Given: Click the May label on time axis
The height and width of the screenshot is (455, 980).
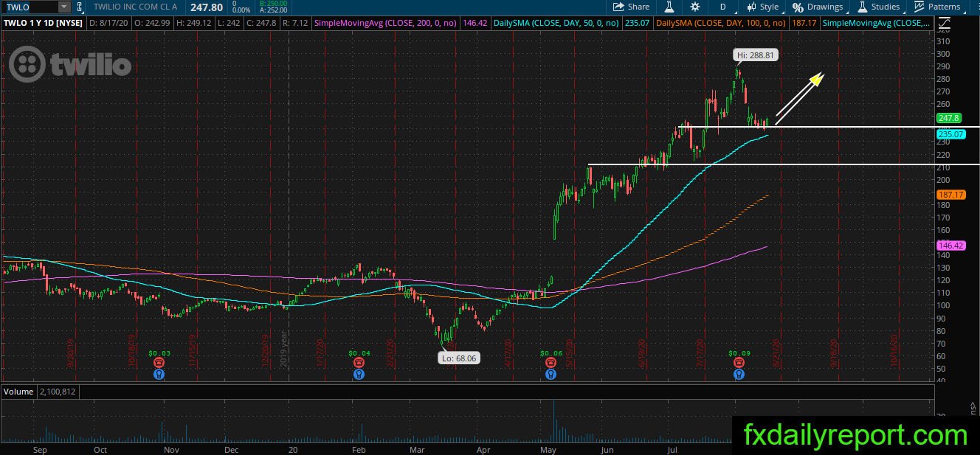Looking at the screenshot, I should click(548, 449).
